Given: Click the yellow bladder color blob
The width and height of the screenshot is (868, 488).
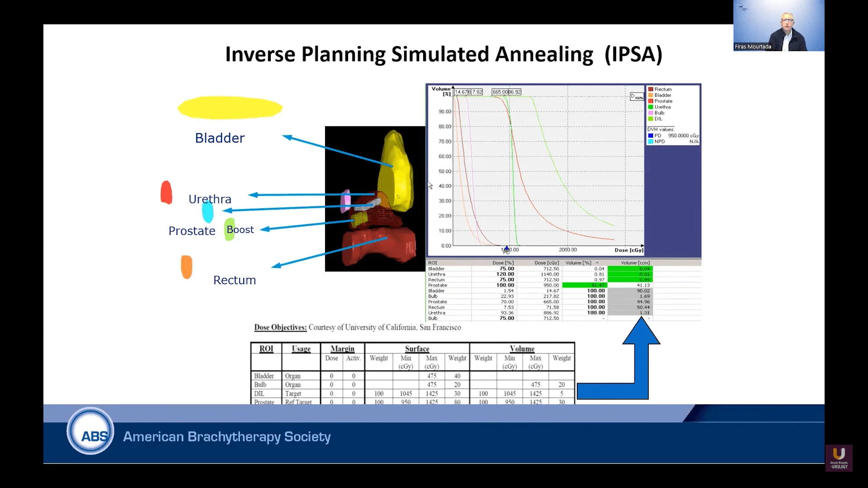Looking at the screenshot, I should (x=230, y=108).
